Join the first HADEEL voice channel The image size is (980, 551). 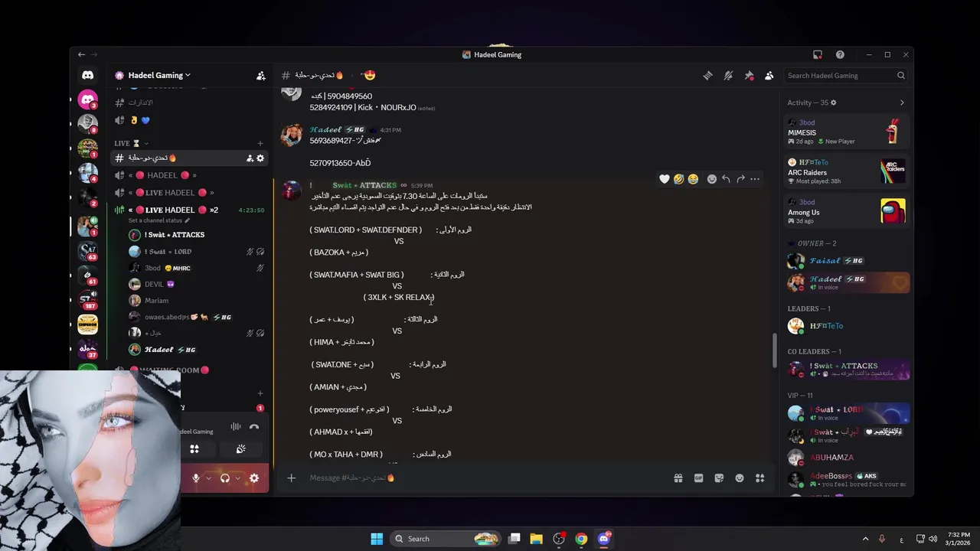(189, 175)
